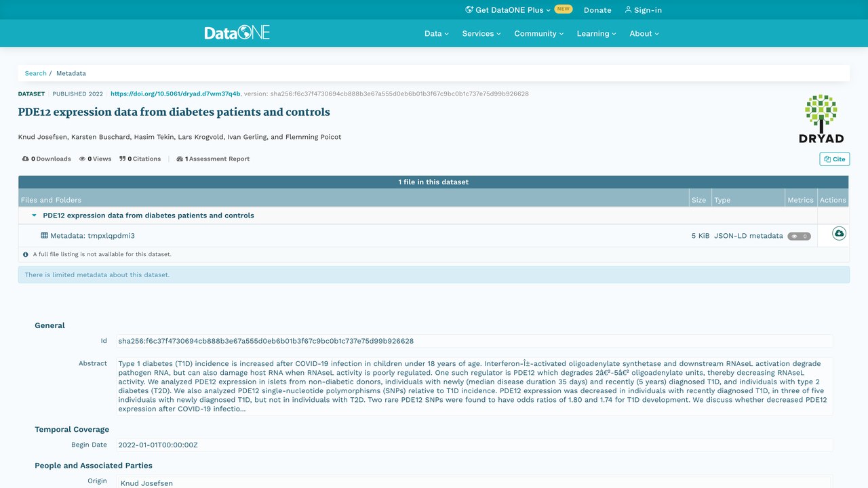
Task: Click the author list line
Action: click(x=180, y=137)
